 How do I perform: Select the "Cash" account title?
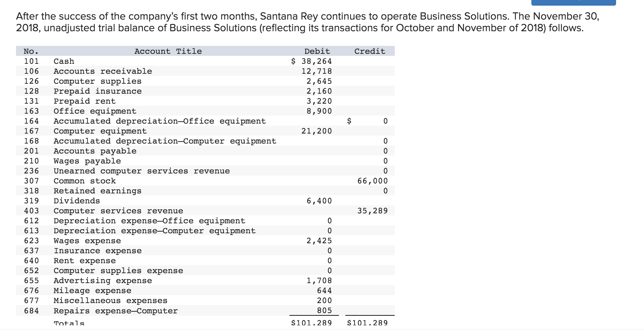coord(64,61)
